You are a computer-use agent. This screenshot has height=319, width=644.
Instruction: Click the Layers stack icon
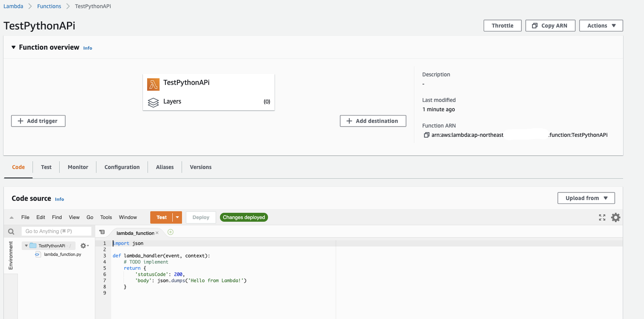click(x=153, y=102)
